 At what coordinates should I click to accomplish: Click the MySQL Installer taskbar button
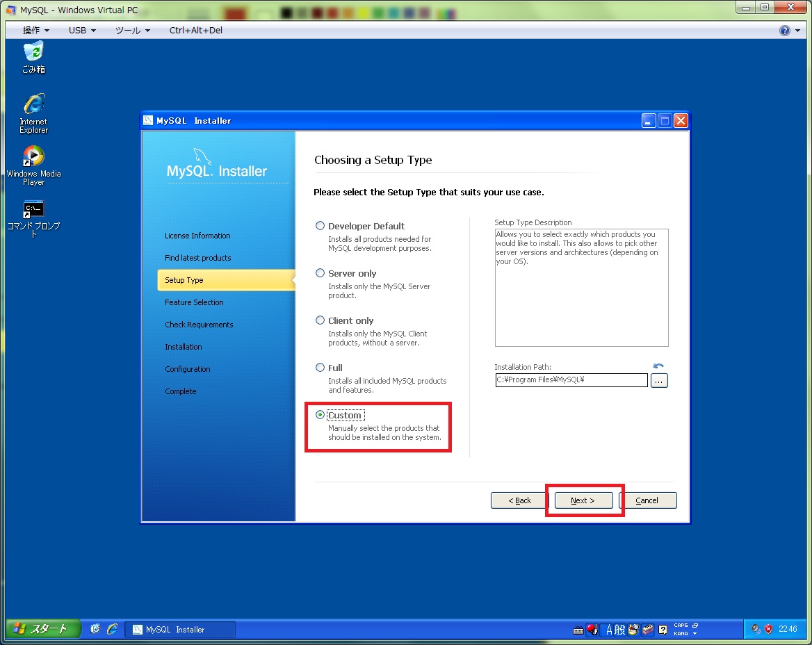pyautogui.click(x=180, y=630)
